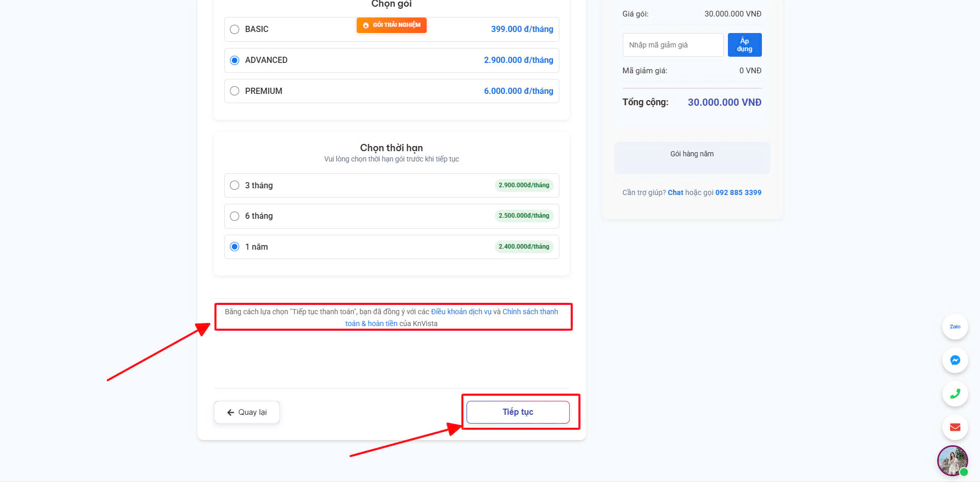Click the Chat help link
Image resolution: width=980 pixels, height=486 pixels.
(675, 192)
